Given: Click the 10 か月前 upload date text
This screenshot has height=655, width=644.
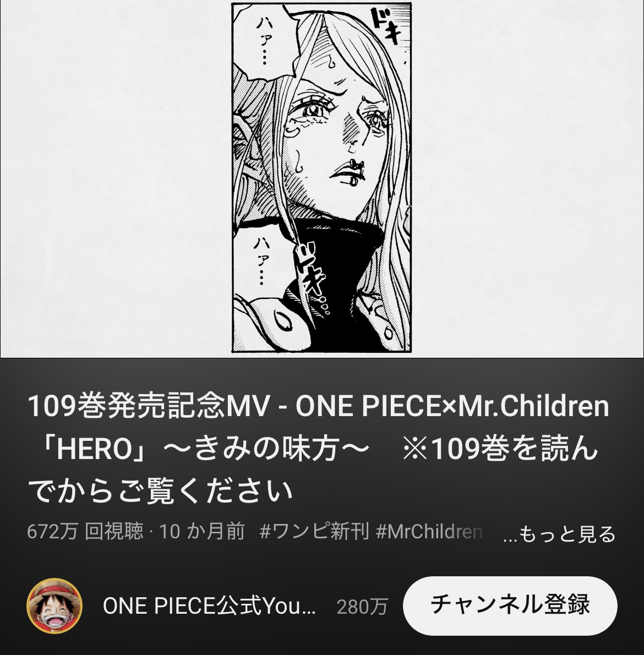Looking at the screenshot, I should (x=201, y=532).
